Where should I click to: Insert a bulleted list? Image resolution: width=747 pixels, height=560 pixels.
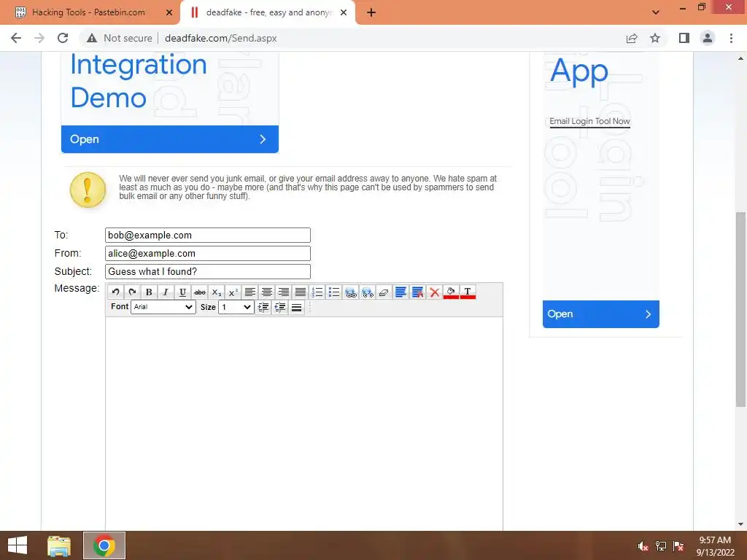pyautogui.click(x=334, y=292)
